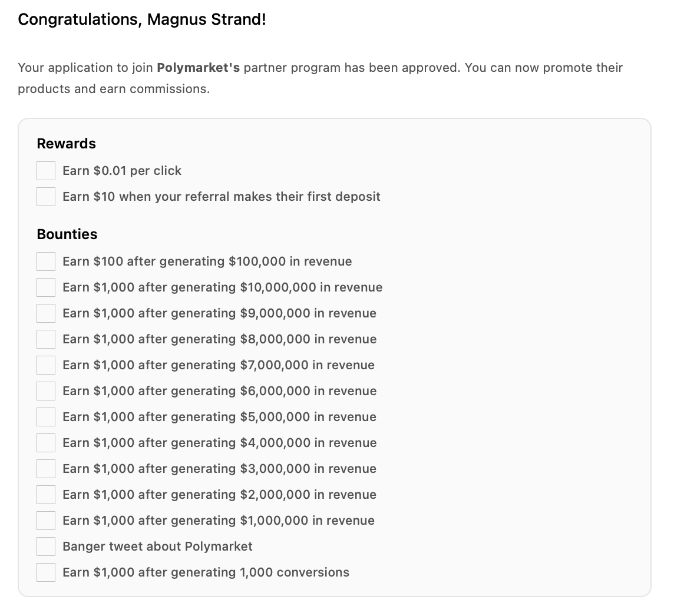Screen dimensions: 674x616
Task: Tick the $3,000,000 revenue bounty checkbox
Action: point(46,469)
